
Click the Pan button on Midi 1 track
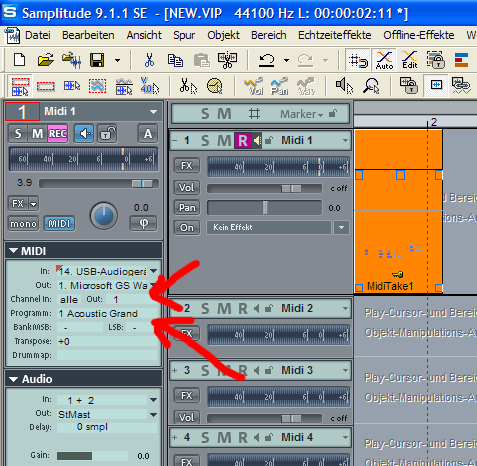pyautogui.click(x=187, y=208)
